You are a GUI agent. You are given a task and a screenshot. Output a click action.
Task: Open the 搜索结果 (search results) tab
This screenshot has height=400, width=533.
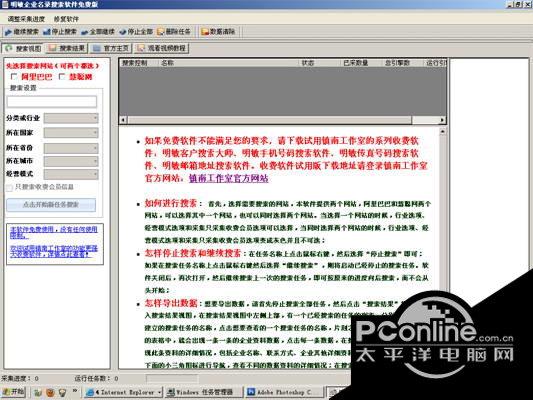(67, 48)
